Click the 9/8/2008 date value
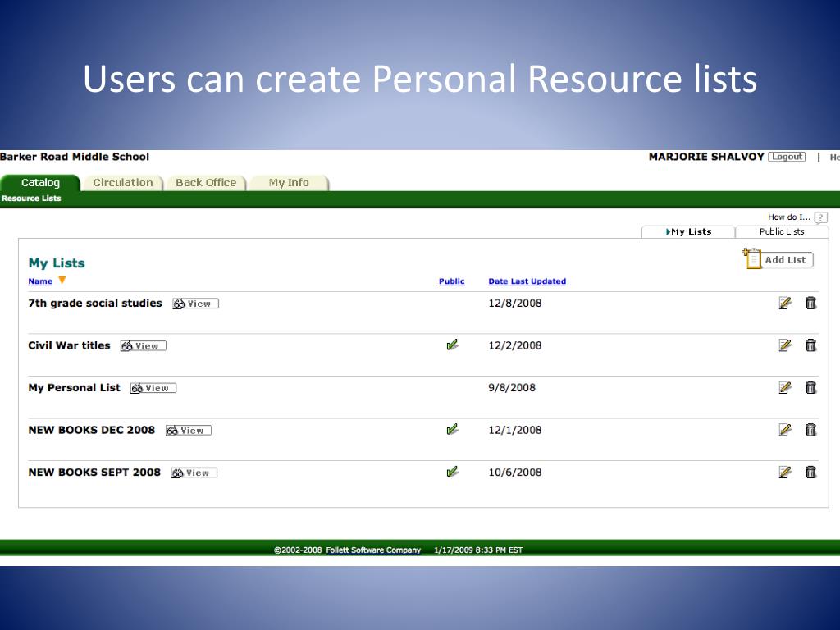Screen dimensions: 840x630 tap(512, 388)
